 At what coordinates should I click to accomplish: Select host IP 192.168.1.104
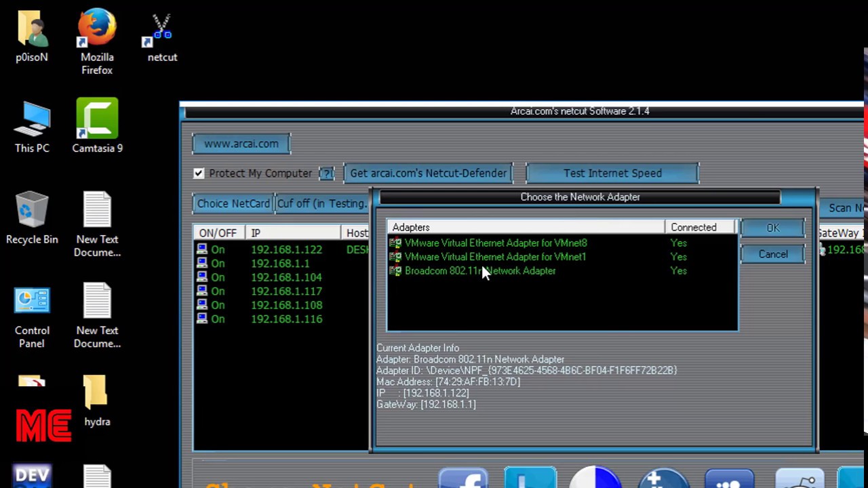click(x=286, y=277)
